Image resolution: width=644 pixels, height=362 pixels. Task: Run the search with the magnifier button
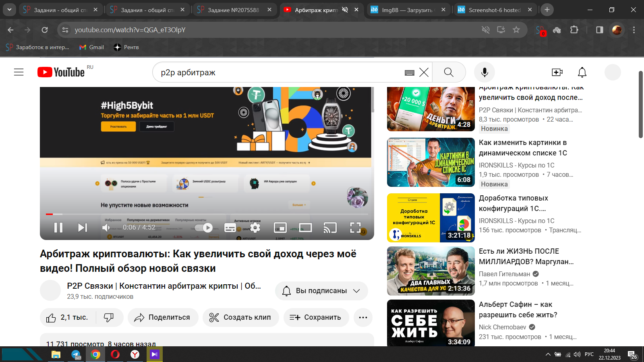[449, 72]
